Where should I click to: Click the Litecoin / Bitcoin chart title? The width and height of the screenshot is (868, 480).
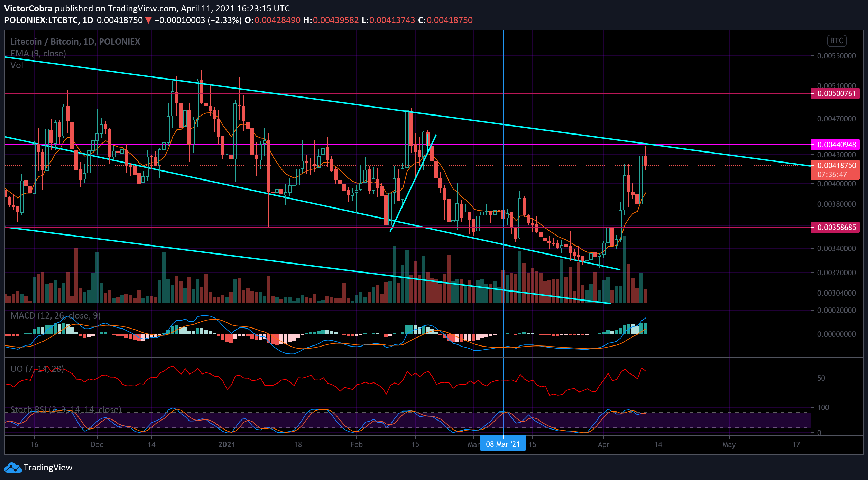point(75,41)
